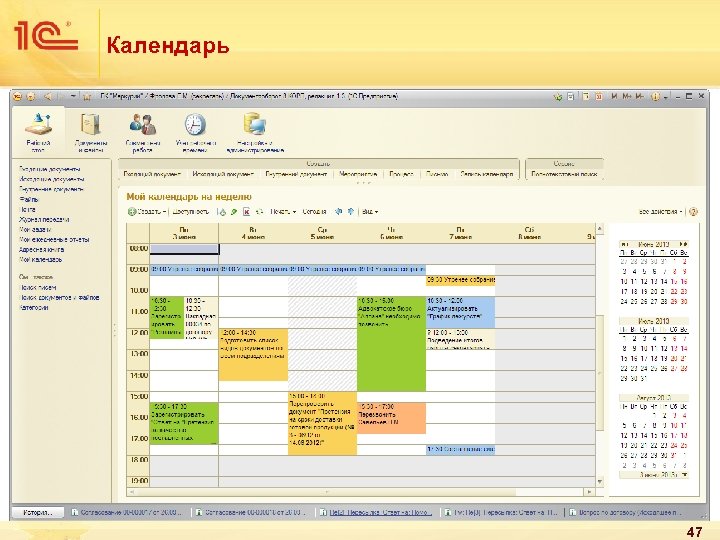This screenshot has height=540, width=720.
Task: Open the calendar icon in title bar
Action: [x=599, y=96]
